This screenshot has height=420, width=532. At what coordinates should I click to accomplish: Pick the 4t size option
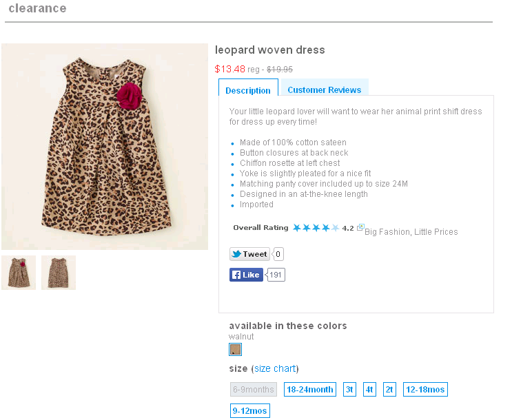coord(369,389)
